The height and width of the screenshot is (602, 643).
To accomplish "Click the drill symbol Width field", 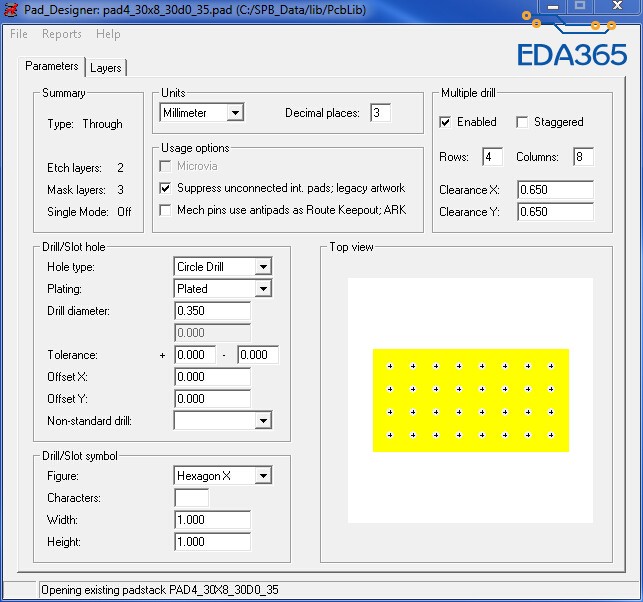I will click(x=212, y=520).
